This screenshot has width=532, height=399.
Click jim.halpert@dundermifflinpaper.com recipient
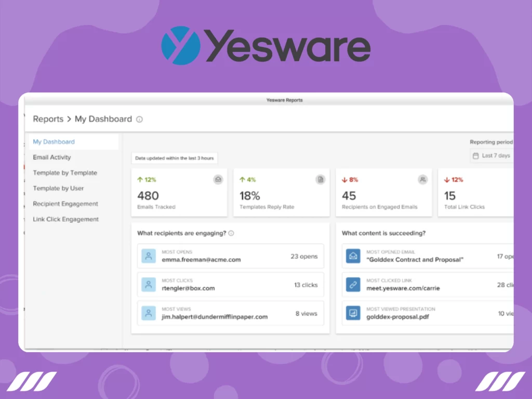[215, 316]
